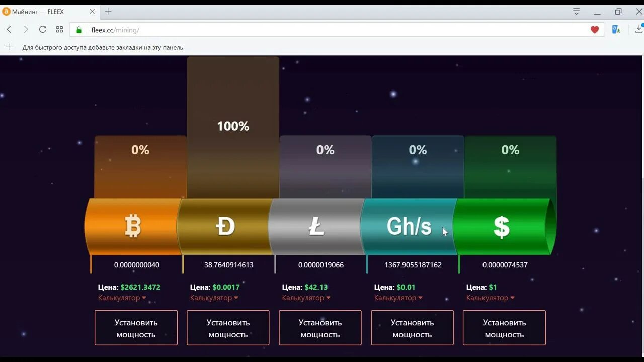Click Установить мощность for Bitcoin
The width and height of the screenshot is (644, 362).
pyautogui.click(x=136, y=328)
